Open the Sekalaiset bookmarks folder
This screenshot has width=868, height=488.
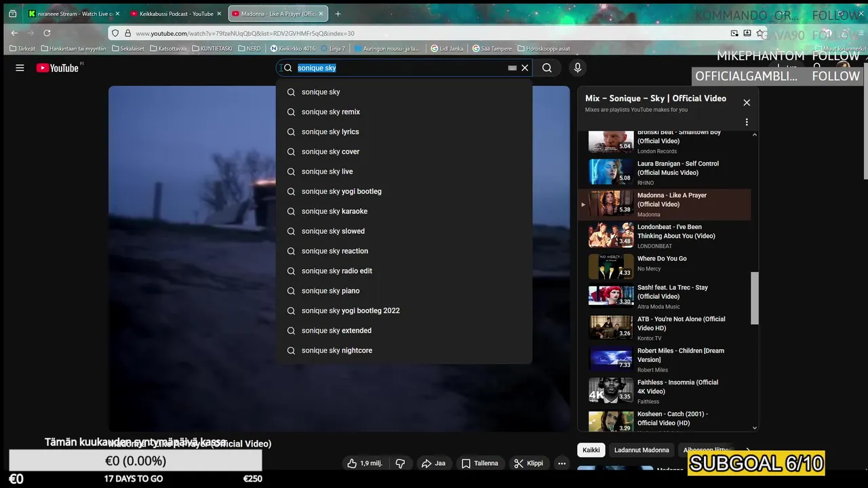(129, 49)
